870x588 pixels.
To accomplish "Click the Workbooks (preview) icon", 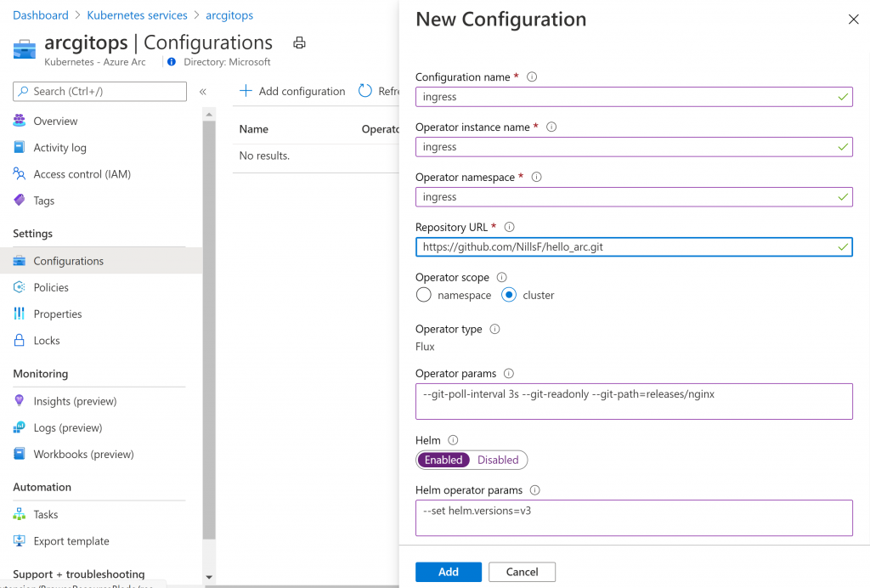I will (x=20, y=454).
